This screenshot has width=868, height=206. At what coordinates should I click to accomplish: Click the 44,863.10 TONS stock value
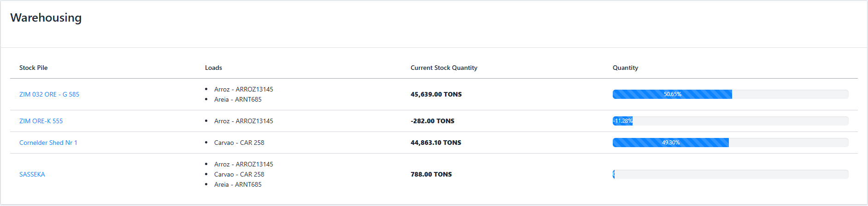pyautogui.click(x=436, y=143)
